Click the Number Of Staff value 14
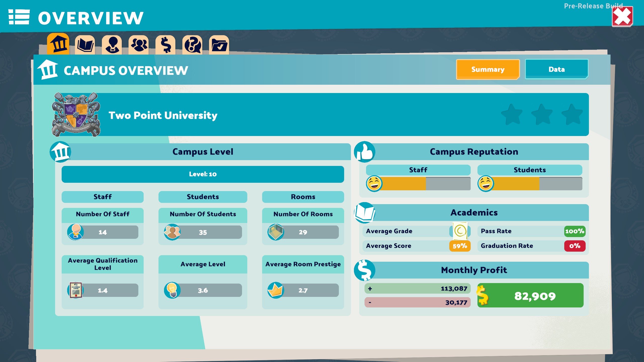644x362 pixels. [103, 232]
